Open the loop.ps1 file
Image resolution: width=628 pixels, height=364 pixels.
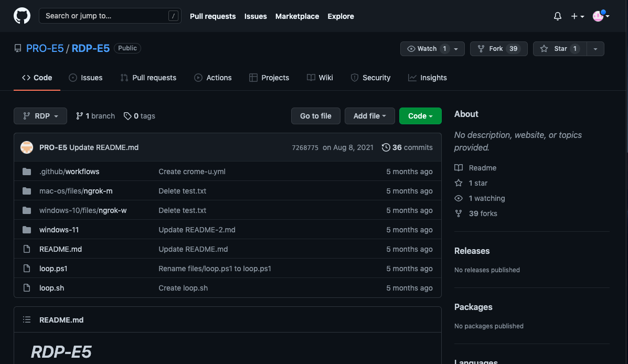[x=54, y=269]
